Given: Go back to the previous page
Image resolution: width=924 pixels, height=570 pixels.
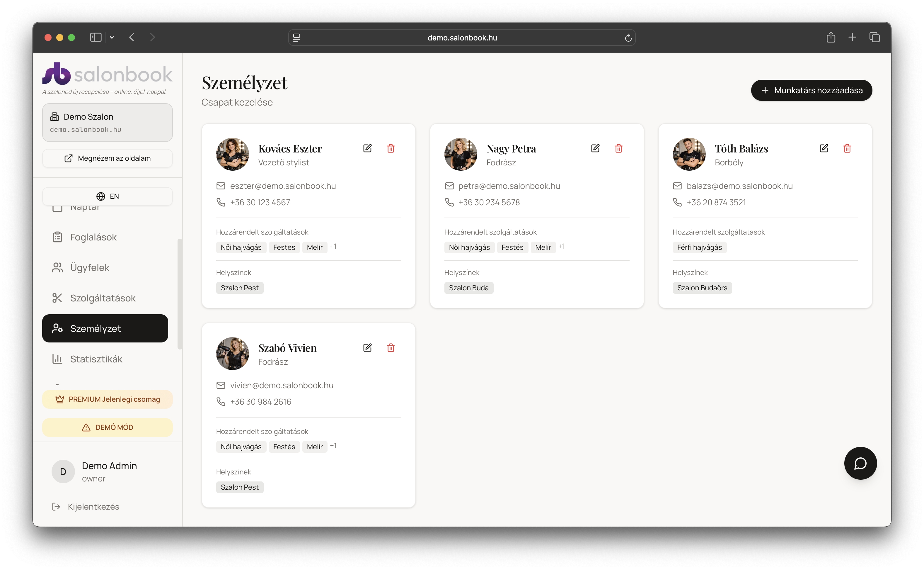Looking at the screenshot, I should point(132,37).
